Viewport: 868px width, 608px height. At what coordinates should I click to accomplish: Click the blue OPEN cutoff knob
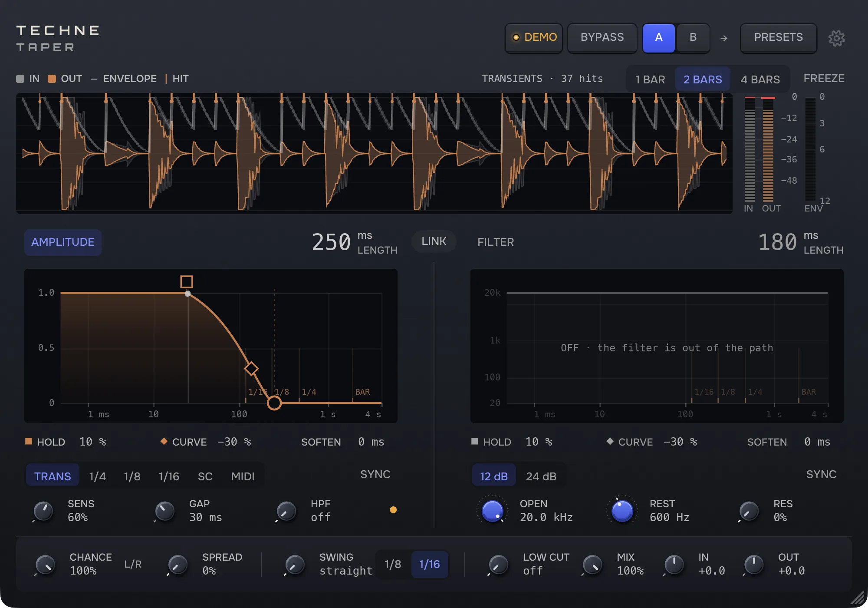pos(493,511)
